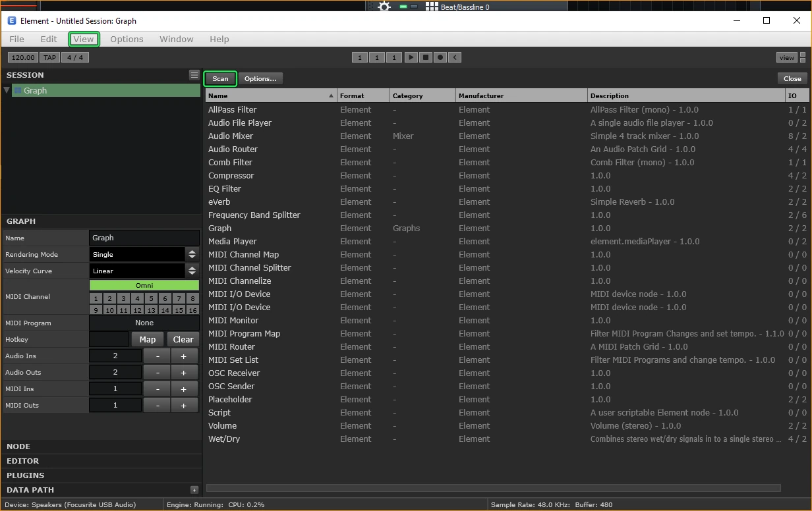Click the horizontal scrollbar under plugin list
The image size is (812, 511).
pyautogui.click(x=493, y=488)
